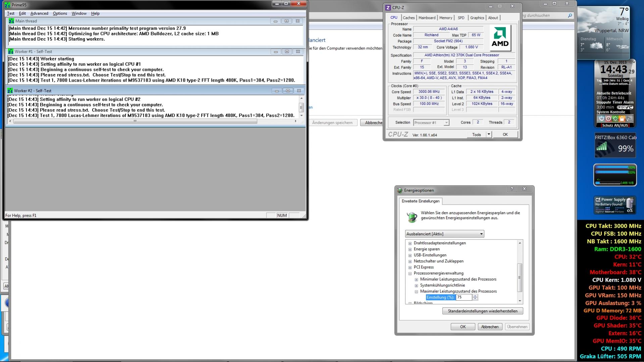Viewport: 644px width, 362px height.
Task: Click the power plug battery icon in Power Supply gadget
Action: (x=630, y=203)
